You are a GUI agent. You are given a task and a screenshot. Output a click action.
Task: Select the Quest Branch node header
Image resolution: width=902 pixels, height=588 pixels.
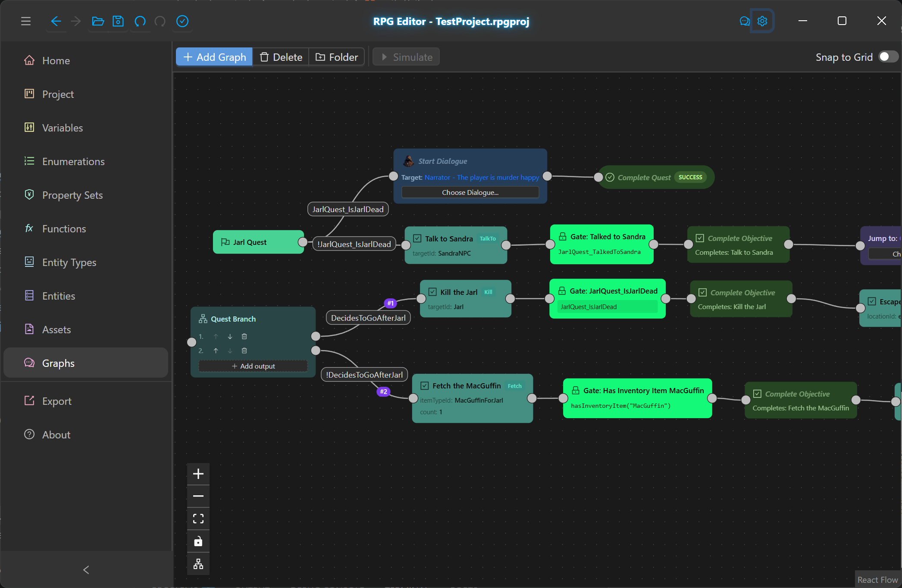pyautogui.click(x=233, y=319)
